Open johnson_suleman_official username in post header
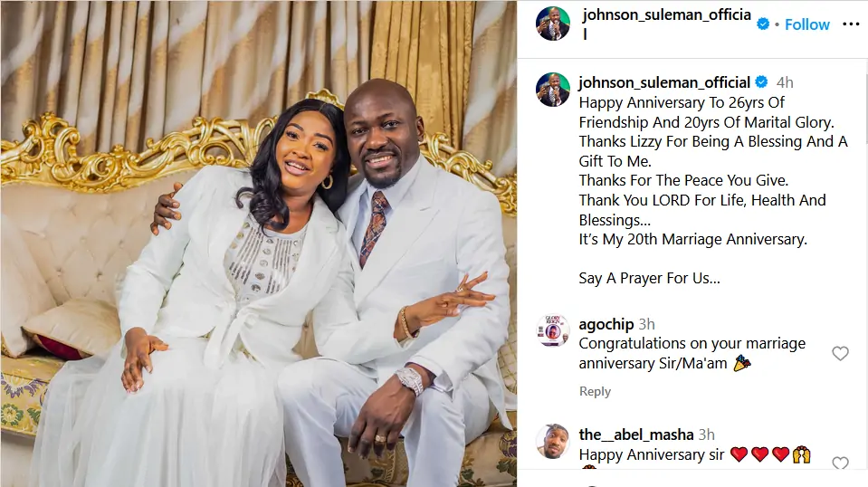Image resolution: width=868 pixels, height=487 pixels. click(x=666, y=24)
